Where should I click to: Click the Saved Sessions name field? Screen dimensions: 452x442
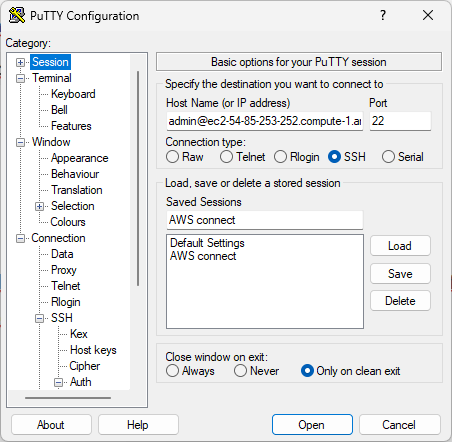tap(265, 220)
